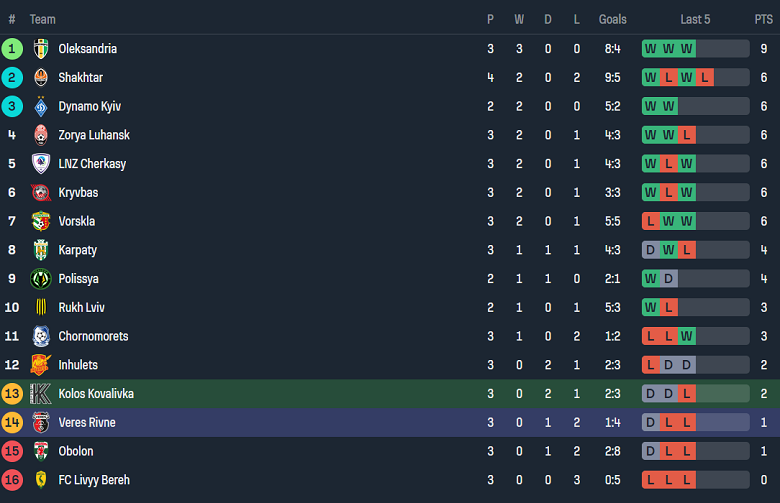Sort table by PTS column header
780x503 pixels.
[x=763, y=19]
